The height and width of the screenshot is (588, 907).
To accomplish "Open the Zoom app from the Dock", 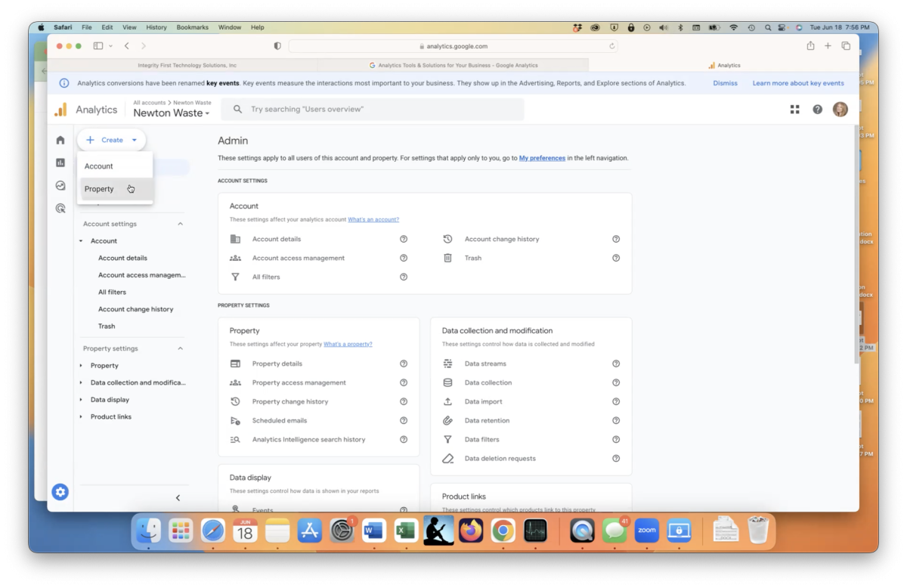I will pyautogui.click(x=646, y=531).
